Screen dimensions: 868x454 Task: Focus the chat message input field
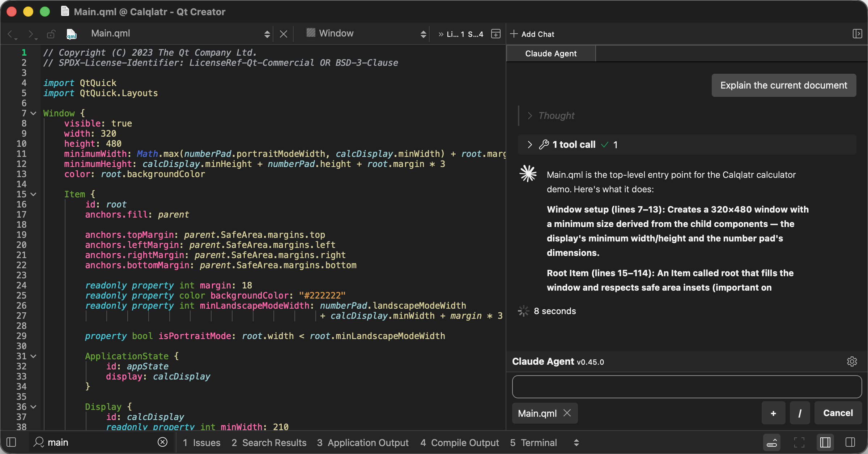[687, 387]
